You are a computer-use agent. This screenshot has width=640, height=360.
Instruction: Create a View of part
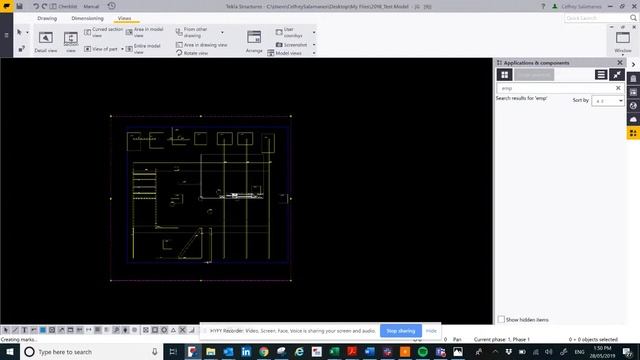click(101, 49)
